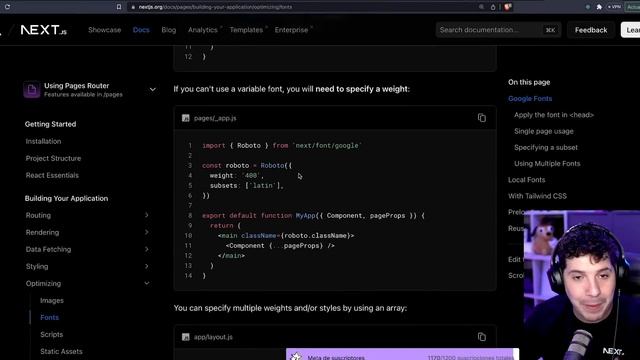Click the import Roboto code line

[x=282, y=146]
